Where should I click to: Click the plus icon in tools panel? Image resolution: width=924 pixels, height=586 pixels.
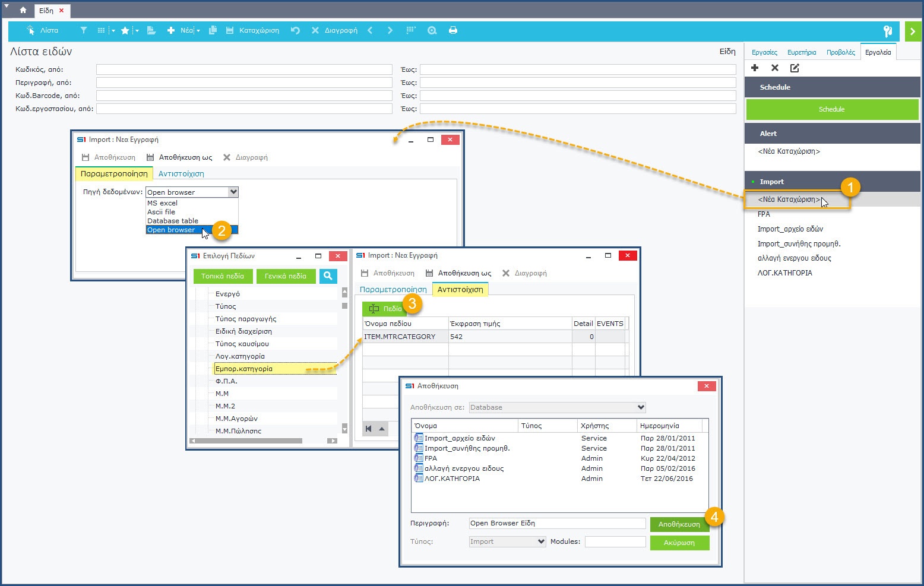coord(755,68)
